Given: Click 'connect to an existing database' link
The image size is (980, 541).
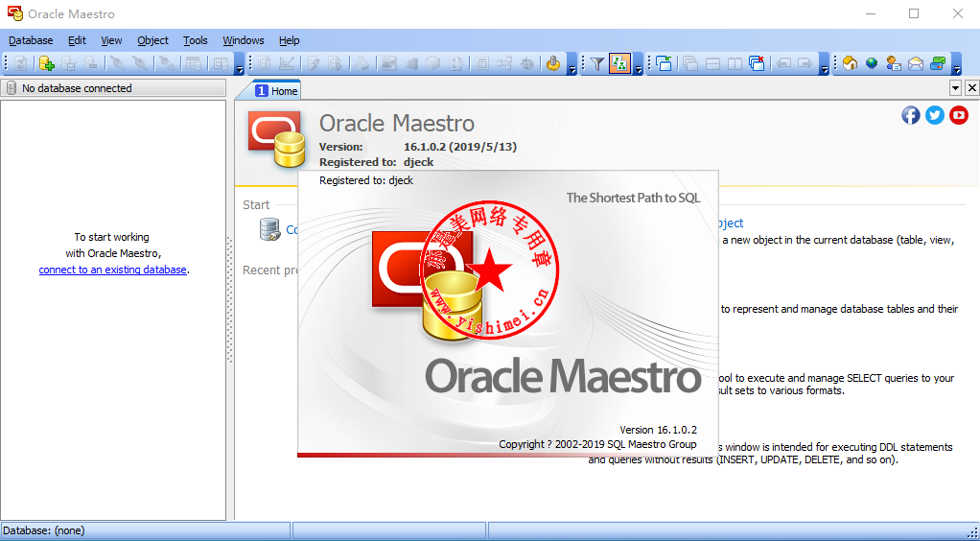Looking at the screenshot, I should tap(112, 270).
